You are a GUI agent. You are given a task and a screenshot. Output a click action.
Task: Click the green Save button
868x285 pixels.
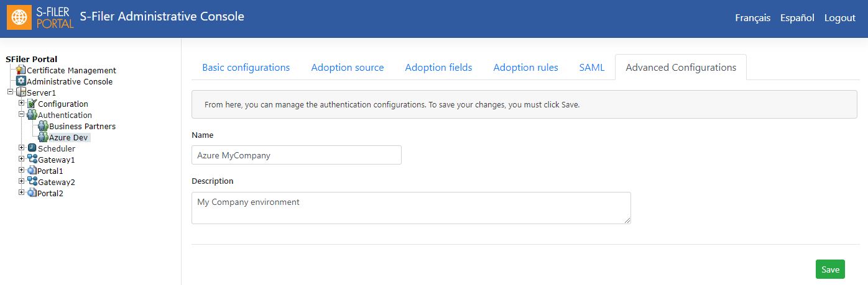[x=830, y=269]
